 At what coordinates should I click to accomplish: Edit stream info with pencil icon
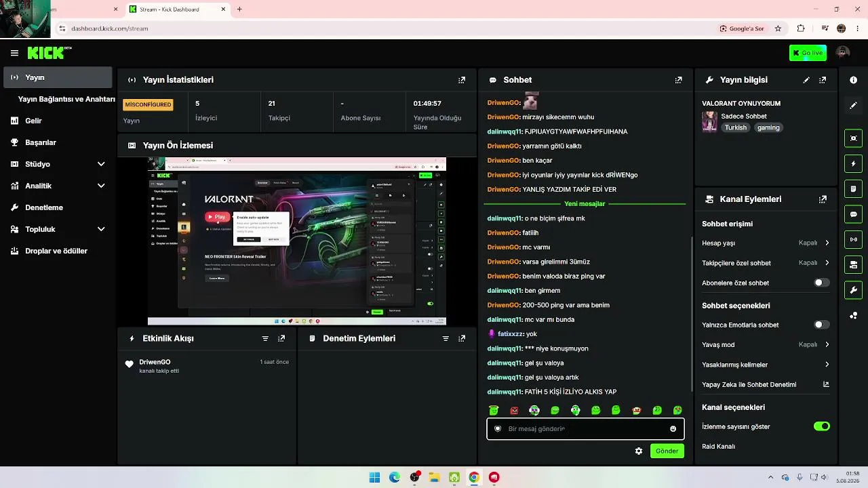point(806,80)
